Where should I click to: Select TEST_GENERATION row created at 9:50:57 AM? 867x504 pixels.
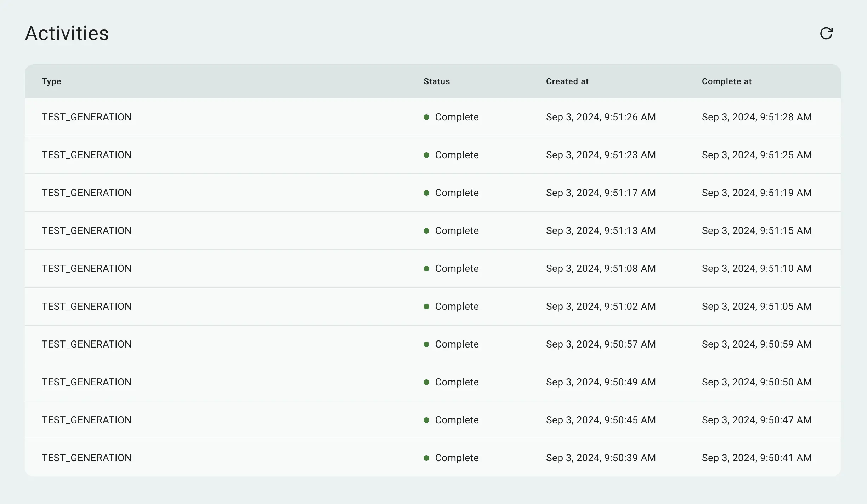point(433,344)
